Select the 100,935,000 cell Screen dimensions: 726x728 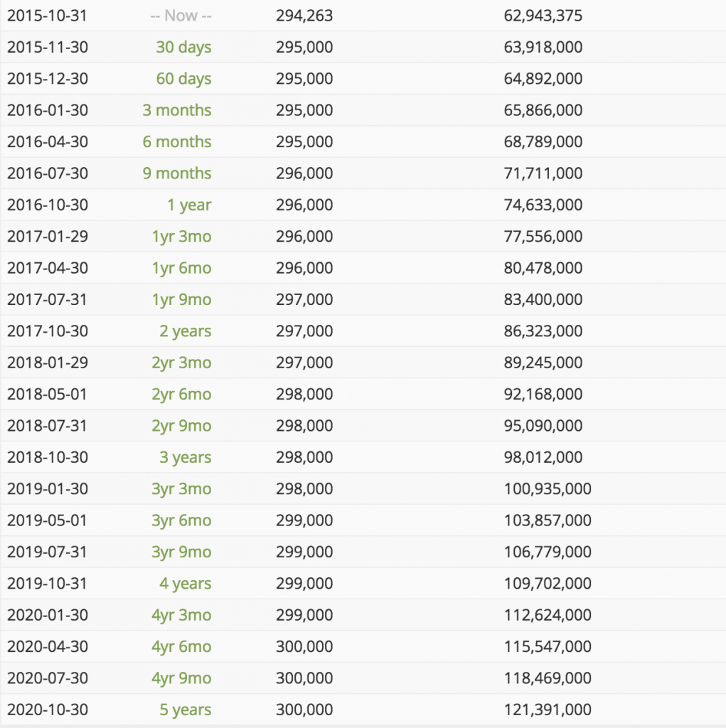pos(548,489)
